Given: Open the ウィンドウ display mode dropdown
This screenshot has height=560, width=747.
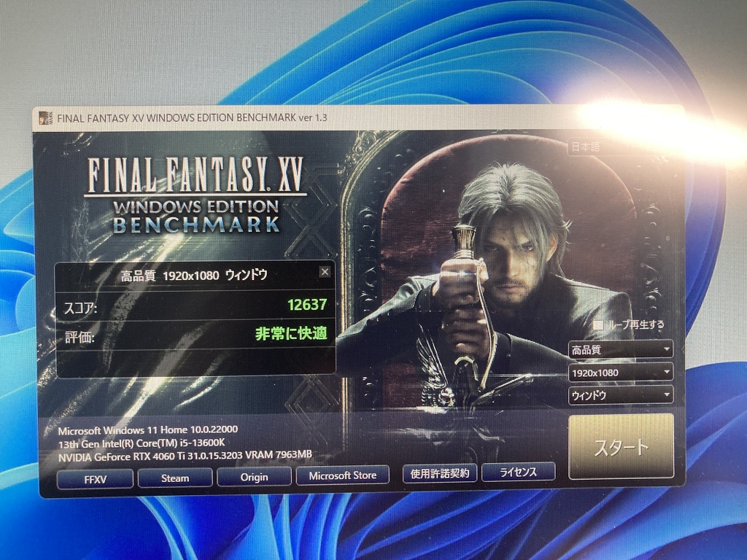Looking at the screenshot, I should [621, 395].
